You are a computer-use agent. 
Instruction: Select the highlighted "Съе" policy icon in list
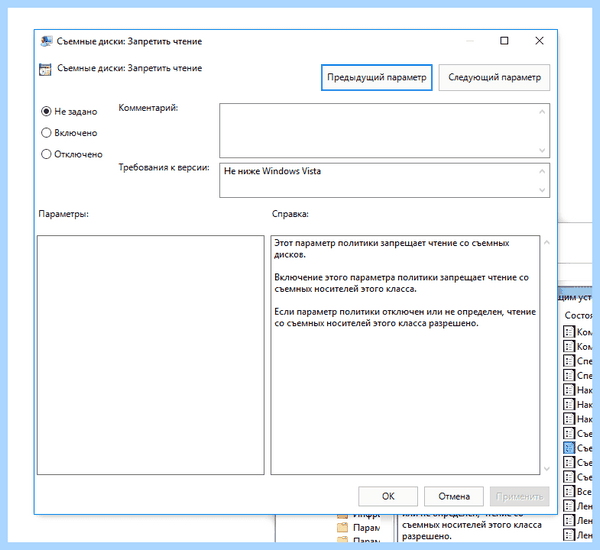(x=569, y=448)
